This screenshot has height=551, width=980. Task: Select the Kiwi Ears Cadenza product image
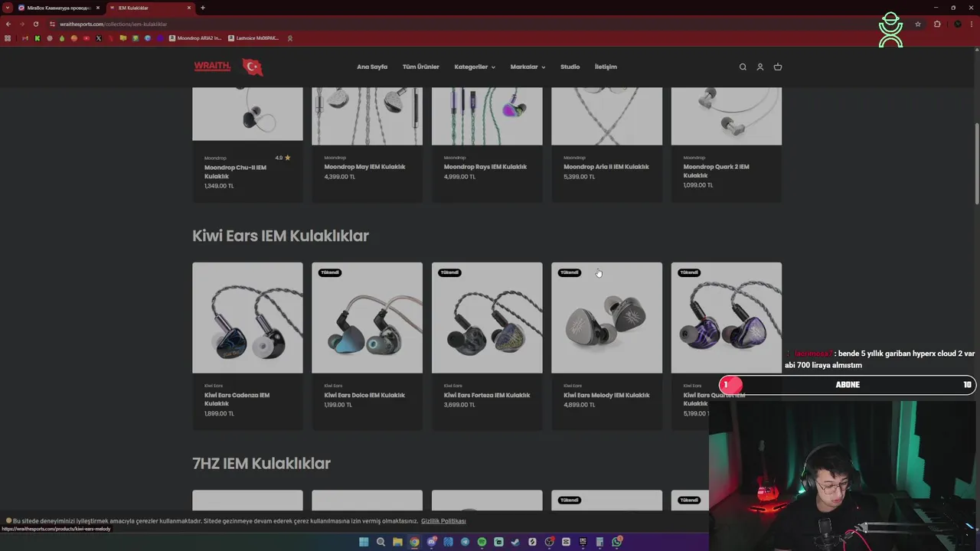(247, 318)
